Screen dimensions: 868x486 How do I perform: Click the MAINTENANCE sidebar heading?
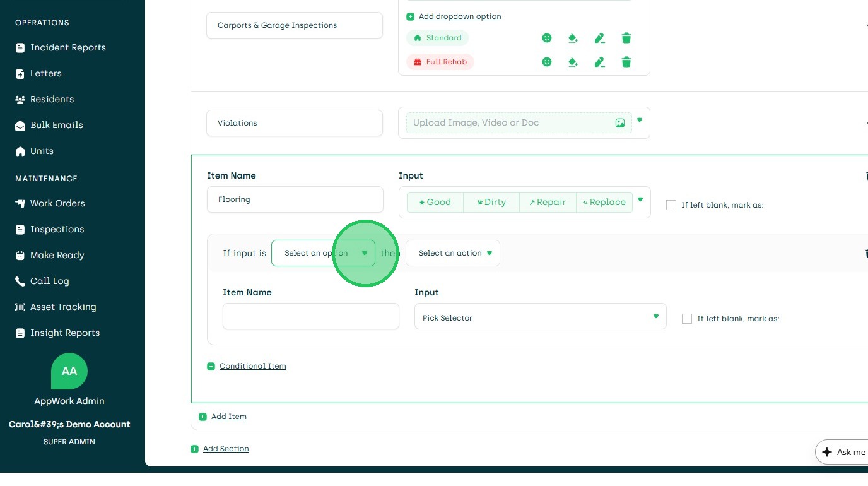click(x=46, y=179)
